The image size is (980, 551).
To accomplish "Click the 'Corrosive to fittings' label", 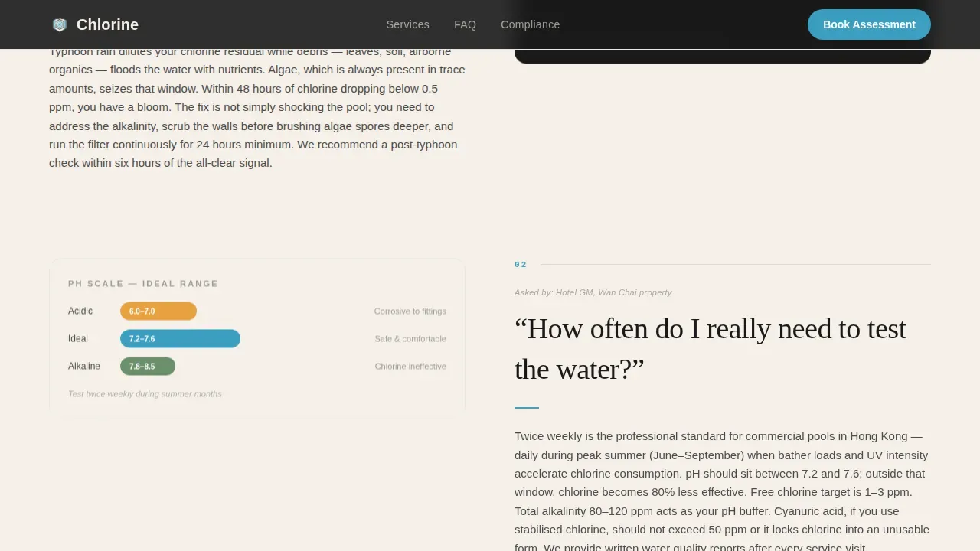I will click(x=410, y=311).
